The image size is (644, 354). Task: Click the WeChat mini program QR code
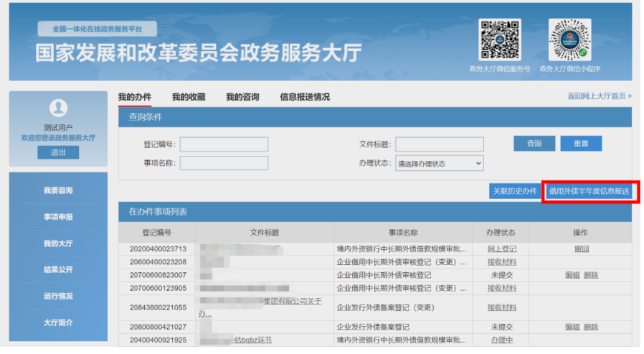tap(569, 39)
